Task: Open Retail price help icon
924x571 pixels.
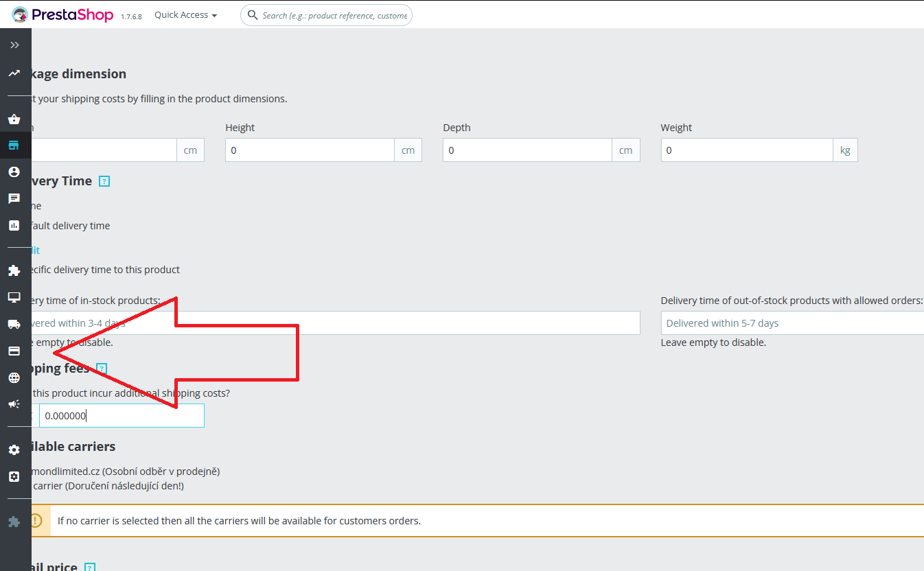Action: click(89, 568)
